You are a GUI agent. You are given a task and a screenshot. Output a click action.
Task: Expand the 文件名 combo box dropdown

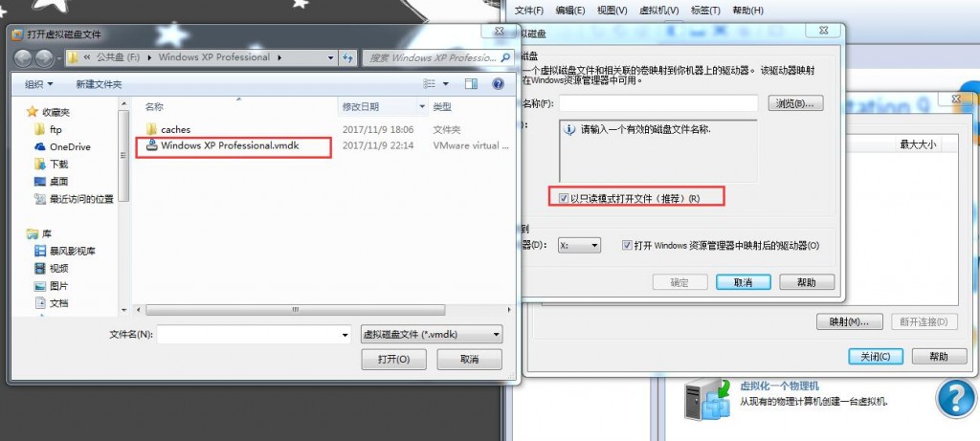[x=345, y=336]
